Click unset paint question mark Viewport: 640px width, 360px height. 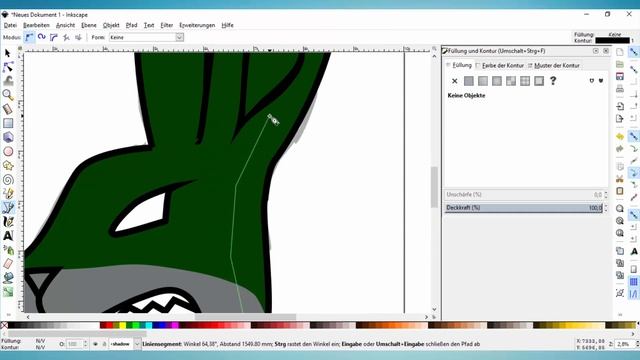coord(553,81)
